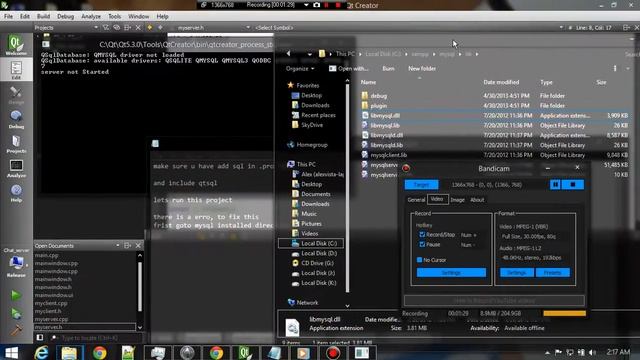Open the Analyze menu
The image size is (640, 360).
coord(91,16)
